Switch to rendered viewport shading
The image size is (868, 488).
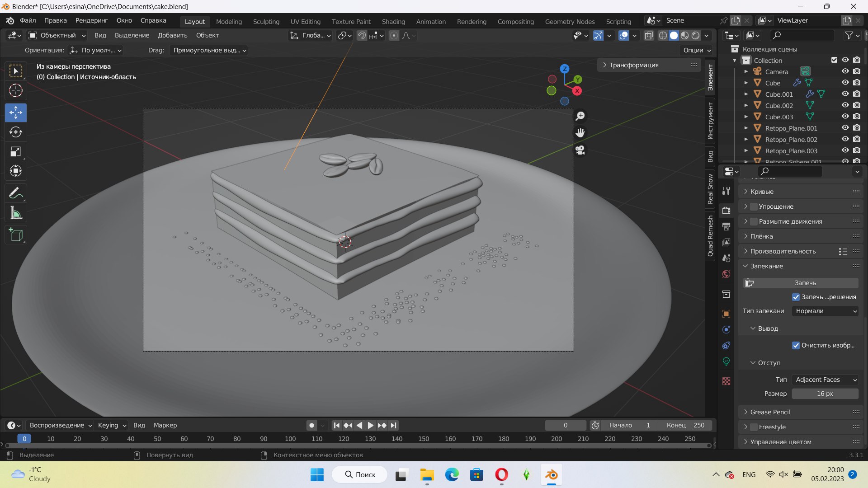[696, 35]
